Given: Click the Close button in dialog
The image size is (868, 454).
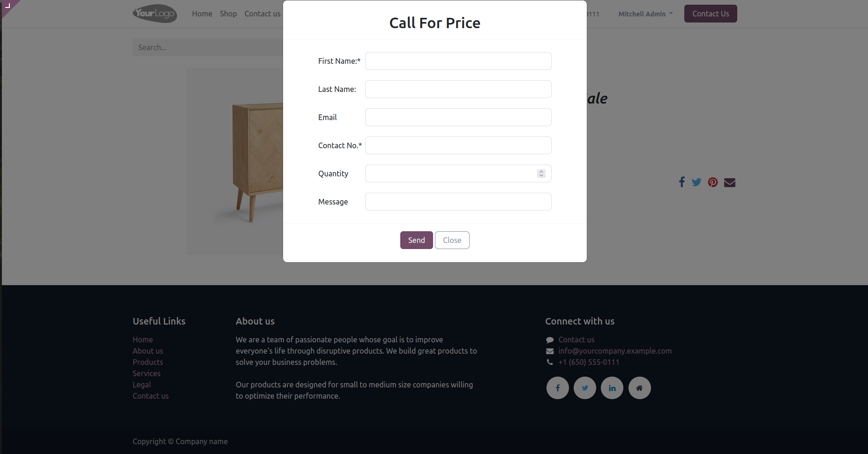Looking at the screenshot, I should point(452,240).
